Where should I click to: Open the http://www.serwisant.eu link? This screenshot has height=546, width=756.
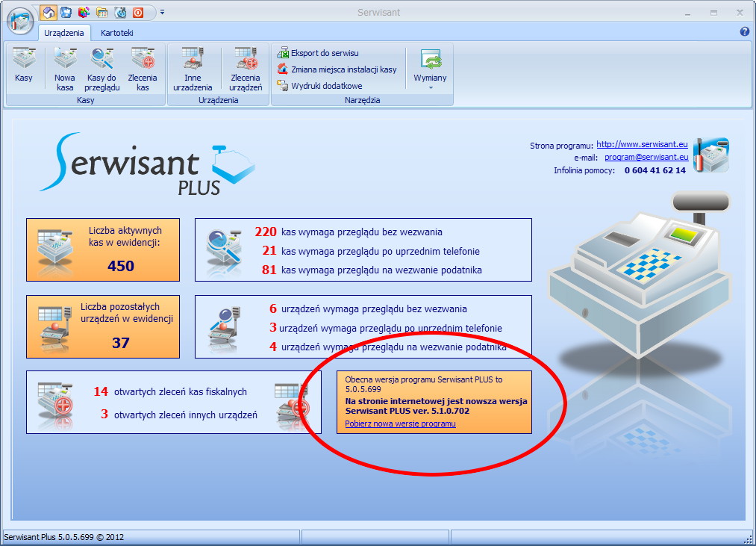click(642, 144)
